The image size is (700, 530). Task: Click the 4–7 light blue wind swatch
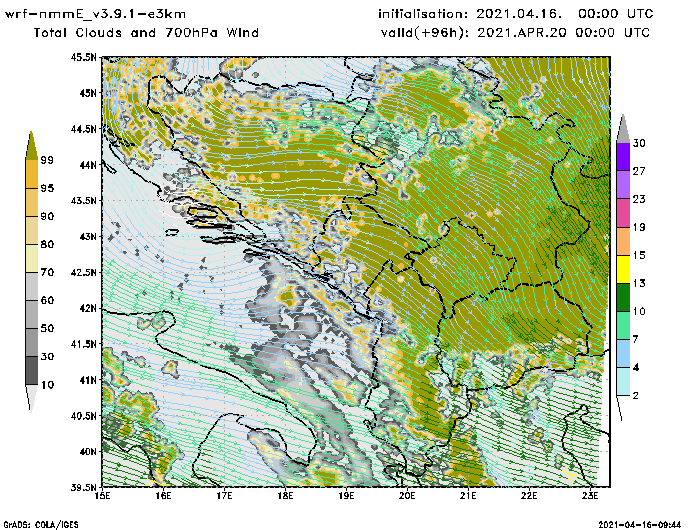pyautogui.click(x=623, y=354)
